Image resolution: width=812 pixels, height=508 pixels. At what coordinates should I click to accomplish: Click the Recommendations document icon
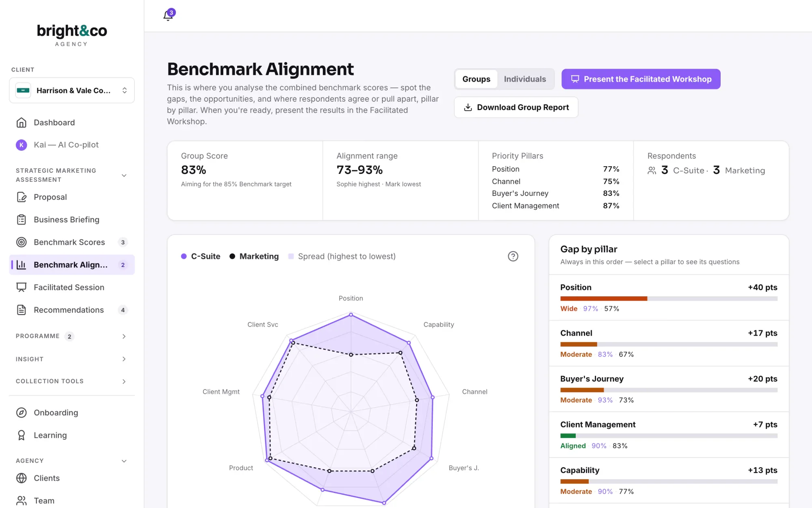point(21,310)
